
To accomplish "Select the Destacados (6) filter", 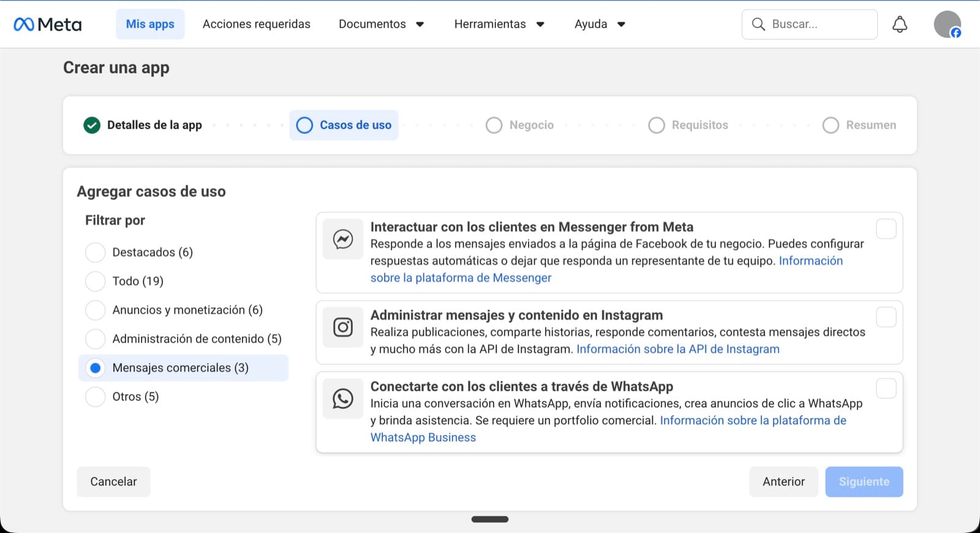I will (x=183, y=252).
